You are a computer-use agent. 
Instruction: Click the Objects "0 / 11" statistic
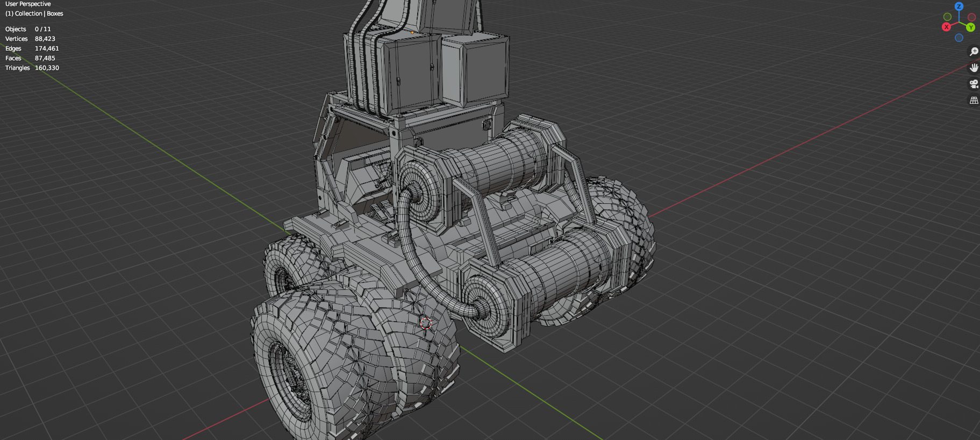click(x=43, y=29)
